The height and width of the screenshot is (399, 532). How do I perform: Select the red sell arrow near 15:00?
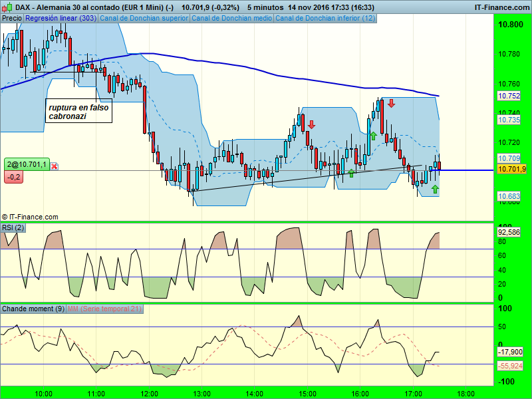[x=311, y=124]
